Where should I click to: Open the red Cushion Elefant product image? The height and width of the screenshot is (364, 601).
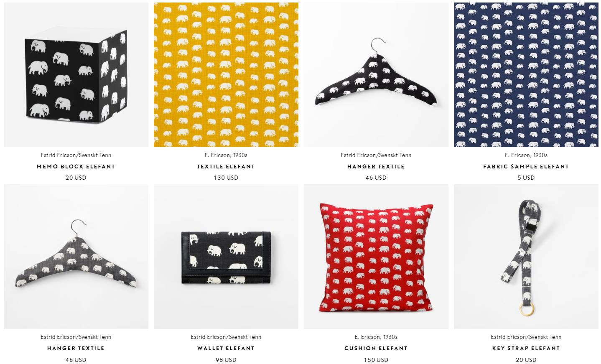376,257
